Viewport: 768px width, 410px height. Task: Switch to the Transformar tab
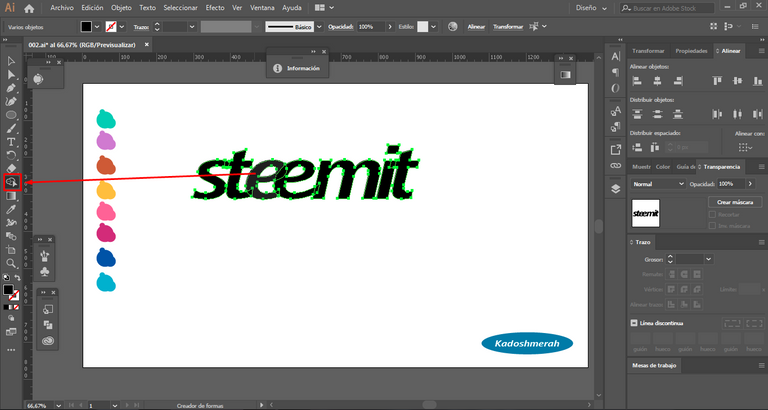point(648,51)
